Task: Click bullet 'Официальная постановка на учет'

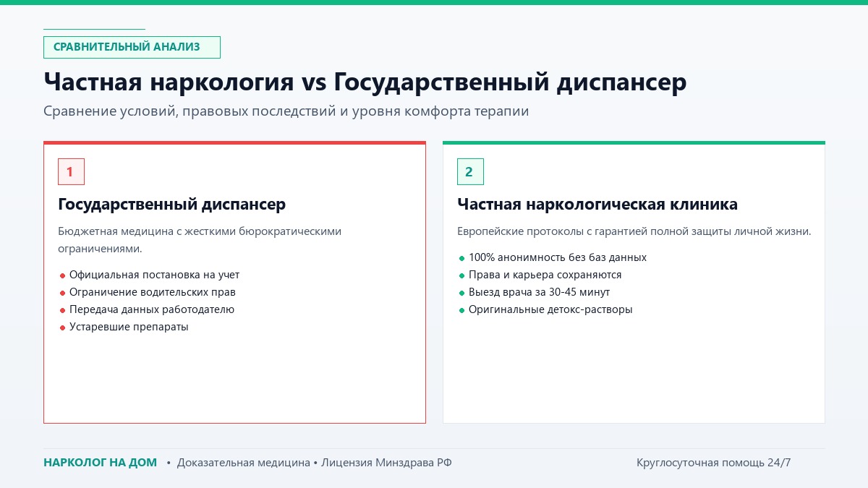Action: tap(154, 275)
